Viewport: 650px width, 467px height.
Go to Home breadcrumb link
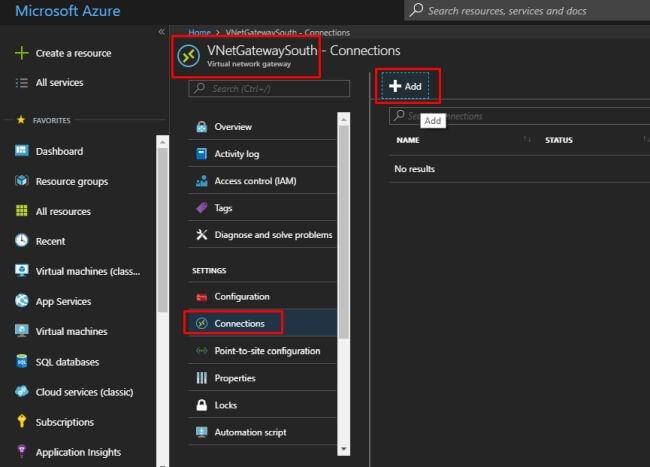click(199, 33)
